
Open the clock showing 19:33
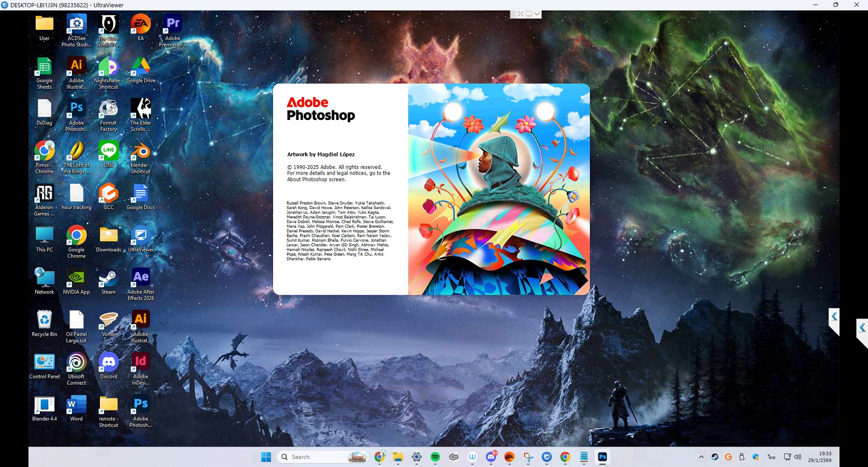pos(820,457)
